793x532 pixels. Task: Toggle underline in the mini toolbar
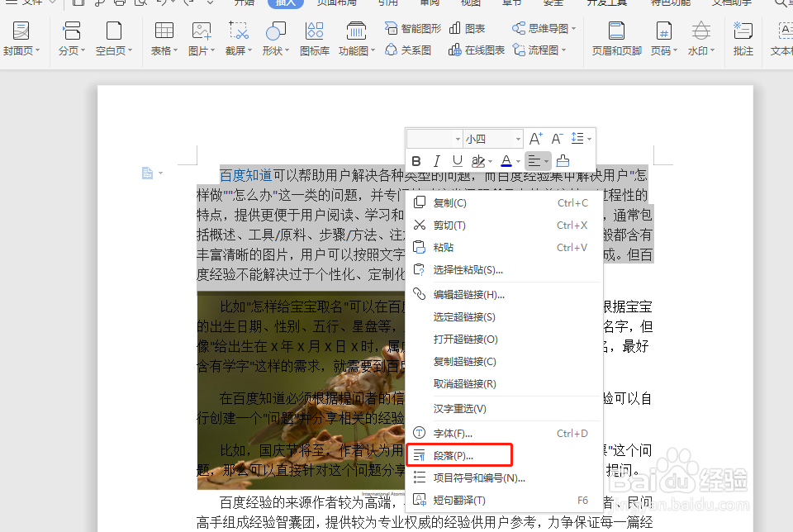point(457,161)
